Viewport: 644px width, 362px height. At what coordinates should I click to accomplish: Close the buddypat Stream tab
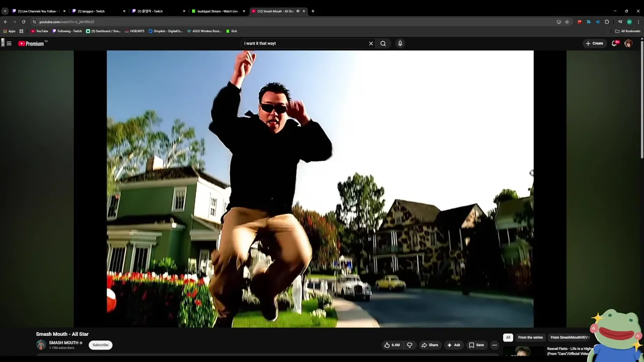coord(244,11)
